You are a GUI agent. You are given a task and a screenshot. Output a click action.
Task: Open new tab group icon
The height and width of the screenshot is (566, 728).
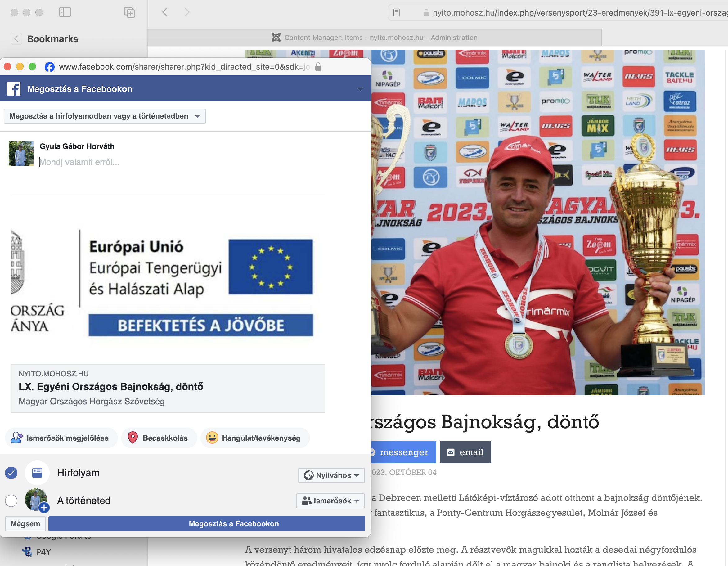coord(129,12)
